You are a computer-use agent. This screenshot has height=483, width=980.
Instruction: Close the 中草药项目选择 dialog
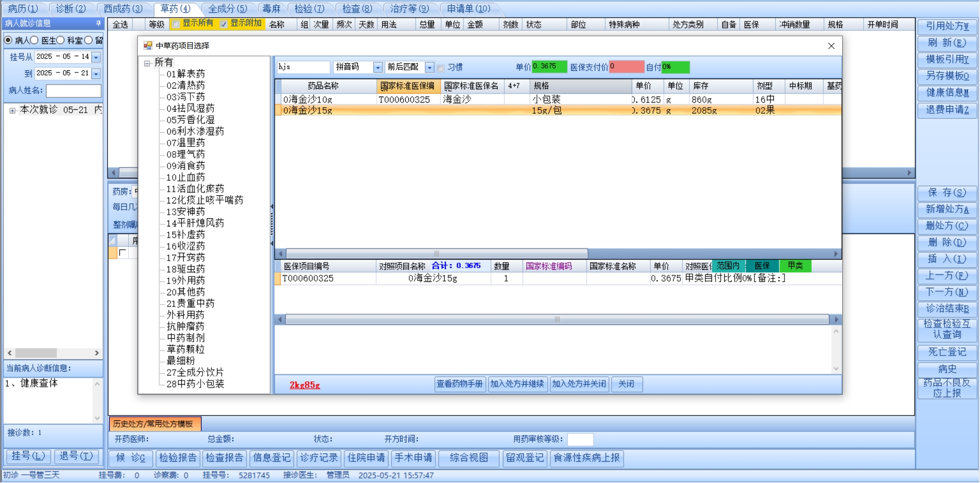pyautogui.click(x=831, y=46)
